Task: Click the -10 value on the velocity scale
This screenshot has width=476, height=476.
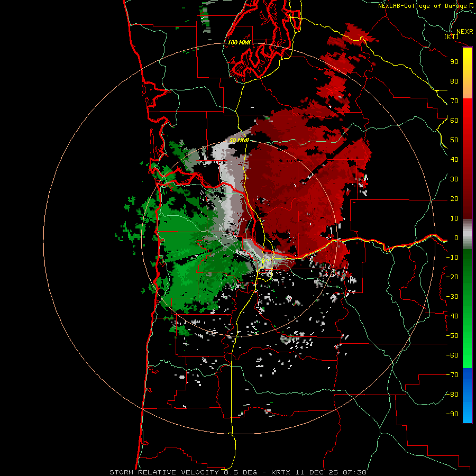Action: pyautogui.click(x=452, y=258)
